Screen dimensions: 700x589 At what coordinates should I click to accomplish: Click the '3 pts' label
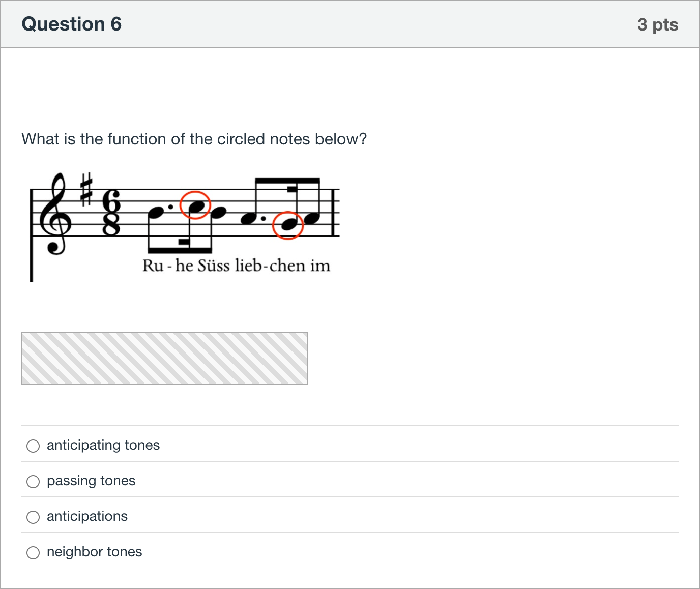pos(658,24)
